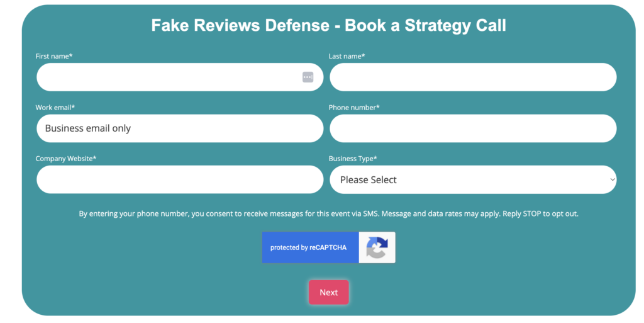Select the "Work email*" field label

click(55, 108)
